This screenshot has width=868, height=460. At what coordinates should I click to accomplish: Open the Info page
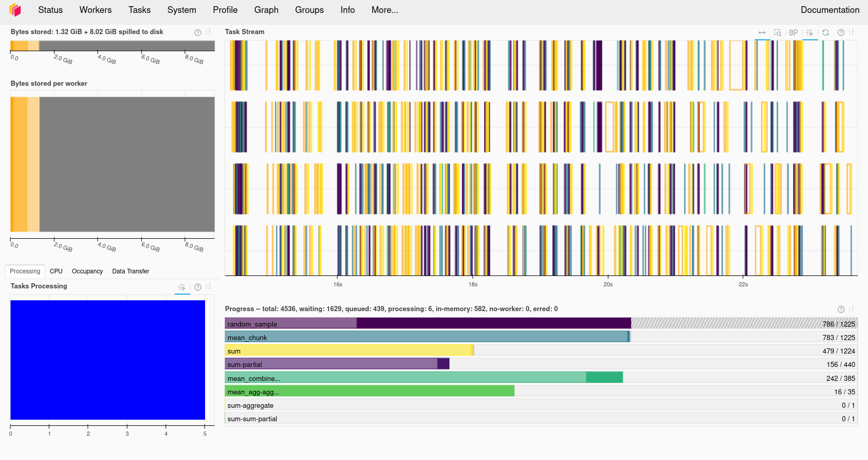pyautogui.click(x=348, y=10)
